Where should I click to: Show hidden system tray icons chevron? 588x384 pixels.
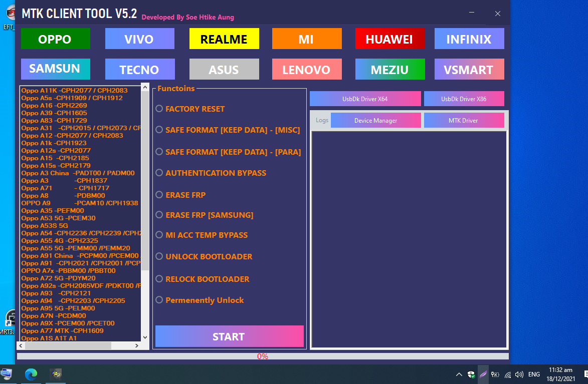459,374
